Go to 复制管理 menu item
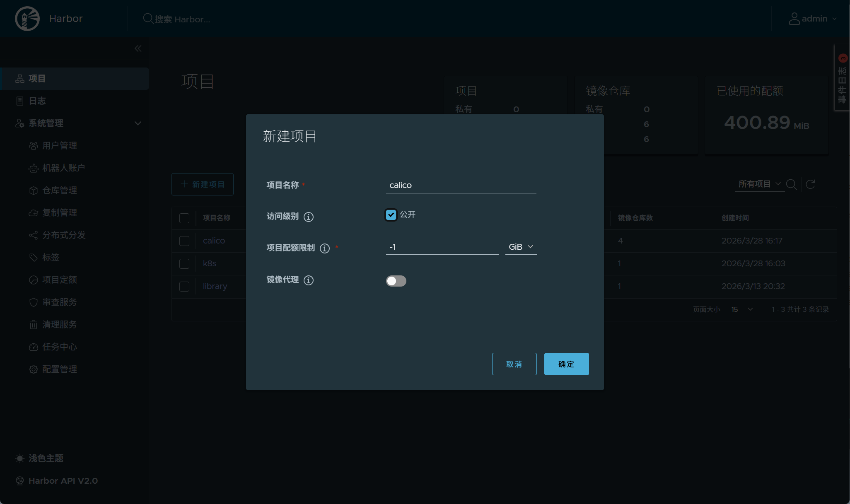The width and height of the screenshot is (850, 504). pyautogui.click(x=60, y=213)
